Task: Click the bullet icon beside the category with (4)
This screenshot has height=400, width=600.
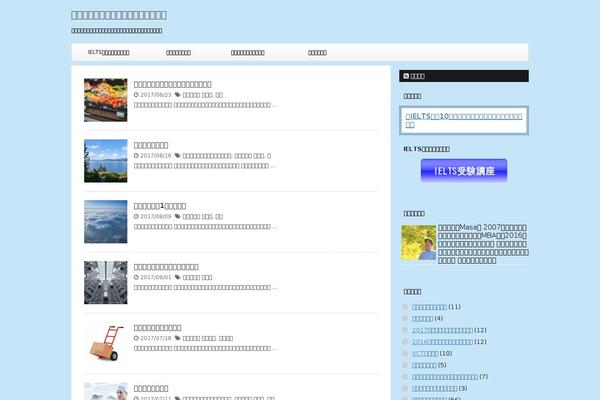Action: tap(405, 318)
